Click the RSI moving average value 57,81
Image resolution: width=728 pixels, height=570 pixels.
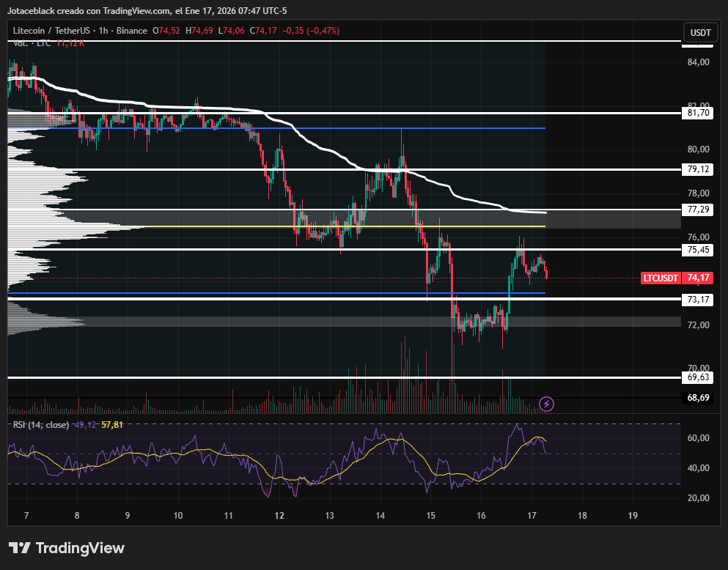point(112,424)
